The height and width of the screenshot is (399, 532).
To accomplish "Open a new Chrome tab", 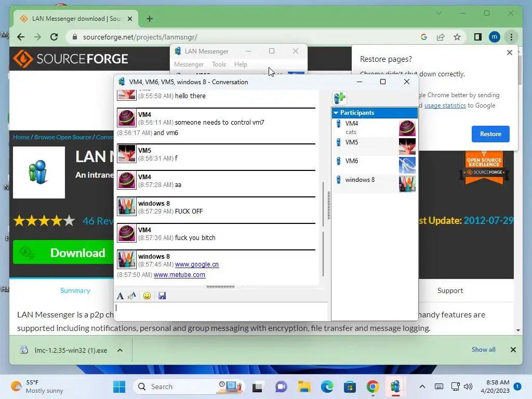I will (150, 19).
